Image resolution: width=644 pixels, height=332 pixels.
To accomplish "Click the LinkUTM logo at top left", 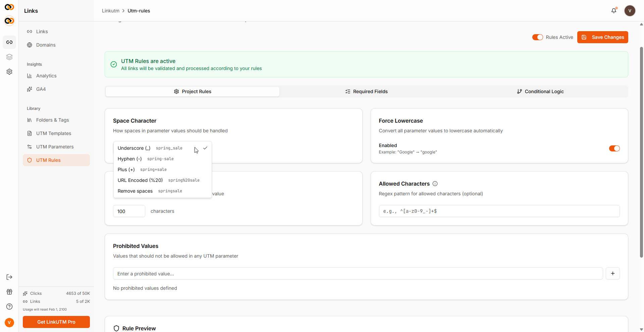I will 9,7.
